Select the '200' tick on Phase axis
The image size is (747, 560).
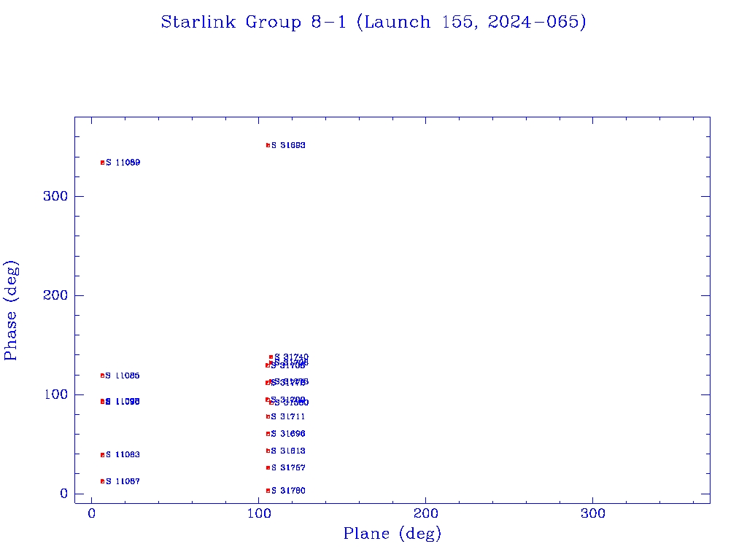[x=55, y=295]
